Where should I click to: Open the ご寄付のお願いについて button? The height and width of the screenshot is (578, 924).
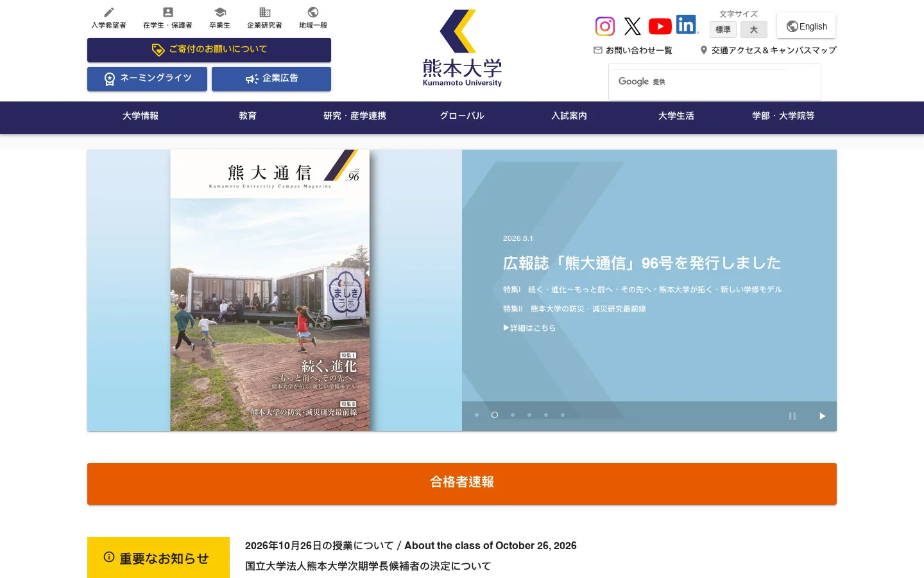click(209, 50)
